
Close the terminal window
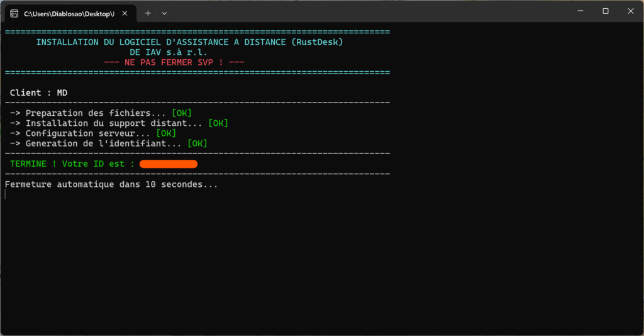click(631, 11)
